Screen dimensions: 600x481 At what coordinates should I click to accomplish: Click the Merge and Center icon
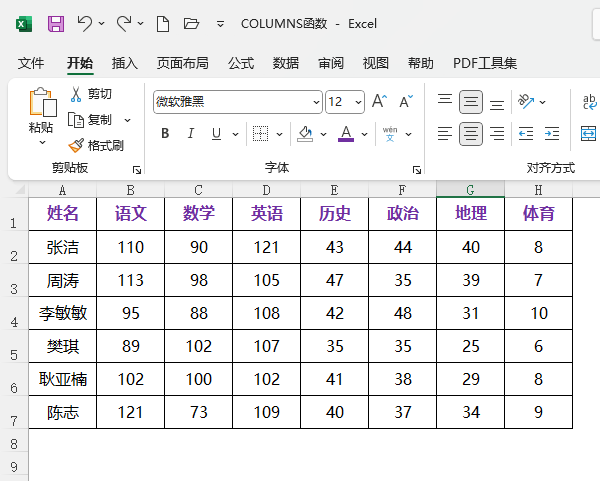click(x=589, y=134)
